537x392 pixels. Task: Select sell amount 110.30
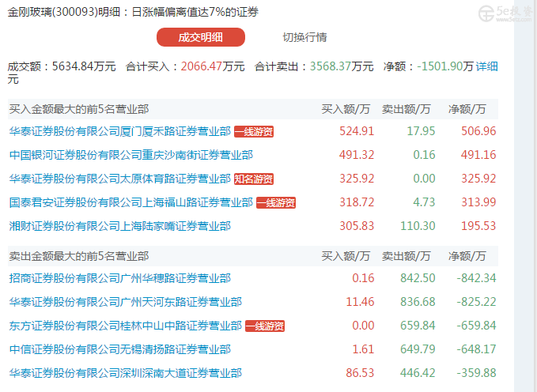click(418, 226)
